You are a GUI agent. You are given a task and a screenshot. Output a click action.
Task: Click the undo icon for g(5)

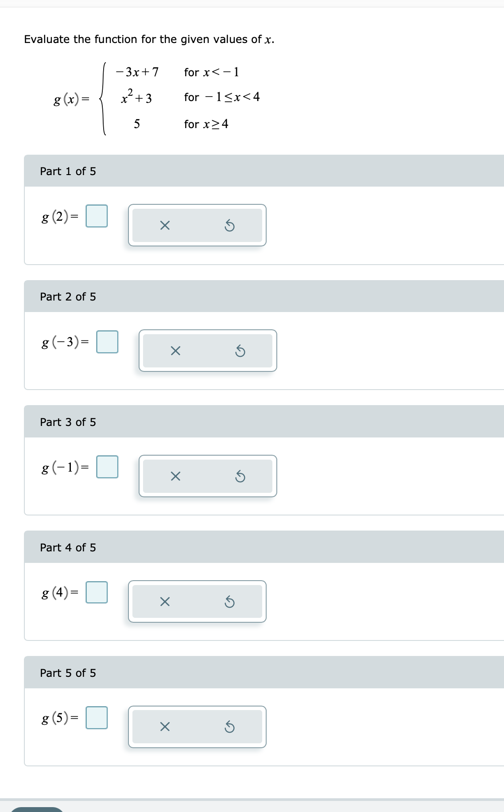229,727
